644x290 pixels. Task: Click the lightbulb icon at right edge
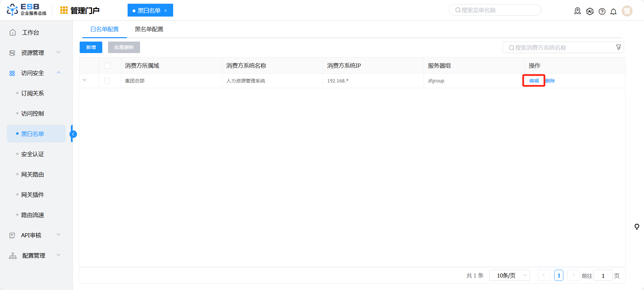pos(637,226)
